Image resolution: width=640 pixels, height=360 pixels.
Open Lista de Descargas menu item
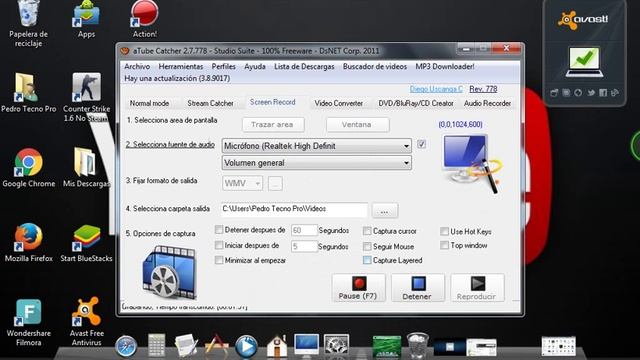[304, 66]
